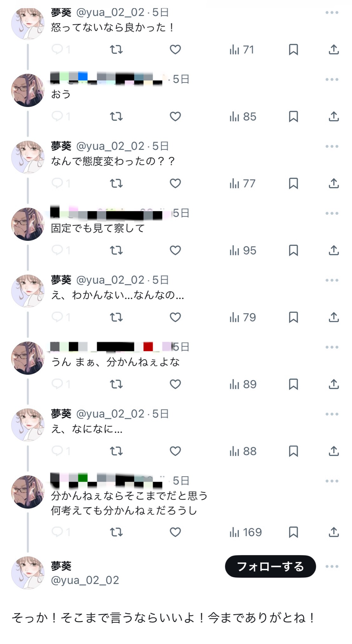Like the tweet "怒ってないなら良かった！"
Screen dimensions: 352x644
(175, 50)
